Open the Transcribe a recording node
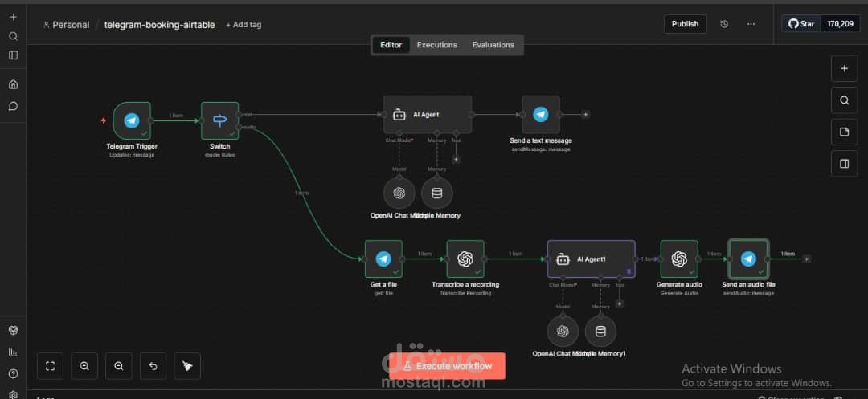 click(x=465, y=259)
